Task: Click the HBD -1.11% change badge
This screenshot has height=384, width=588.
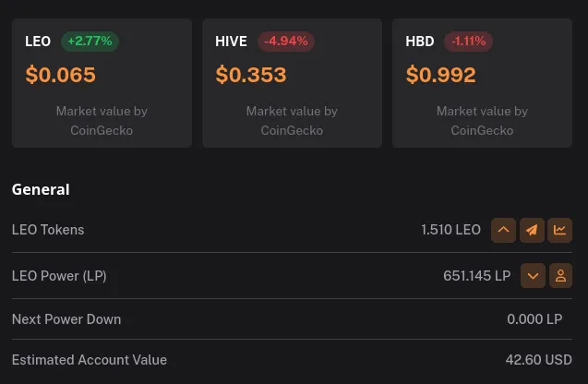Action: (x=468, y=42)
